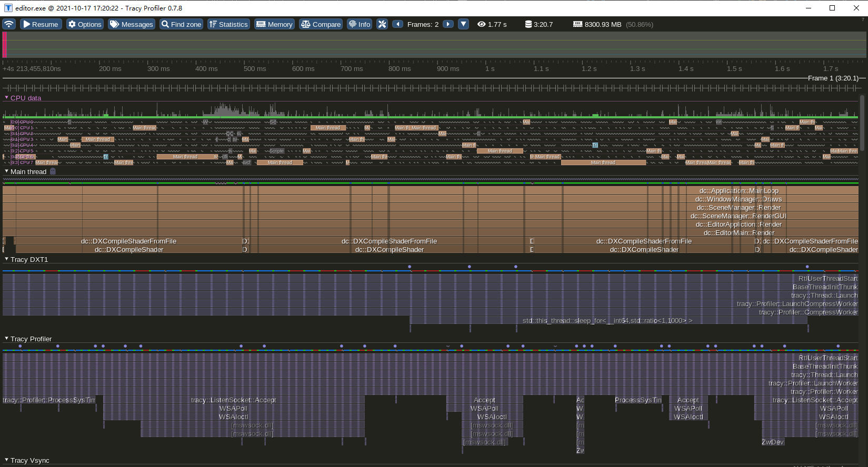Click the eye icon showing 1.77 s
Screen dimensions: 868x467
point(481,24)
